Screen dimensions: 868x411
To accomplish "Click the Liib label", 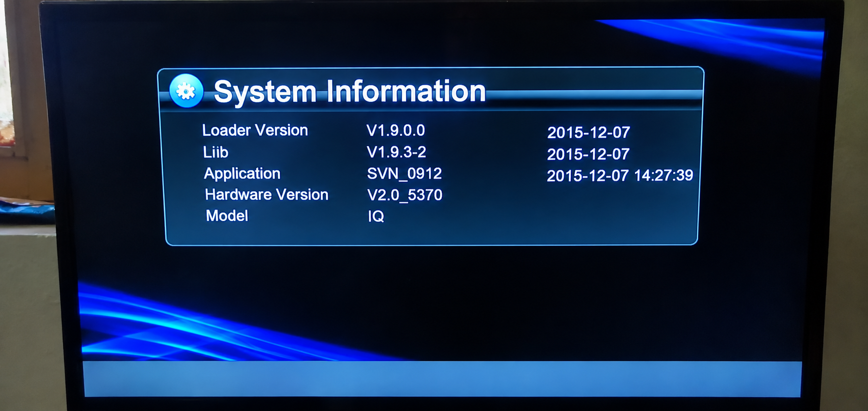I will coord(216,152).
